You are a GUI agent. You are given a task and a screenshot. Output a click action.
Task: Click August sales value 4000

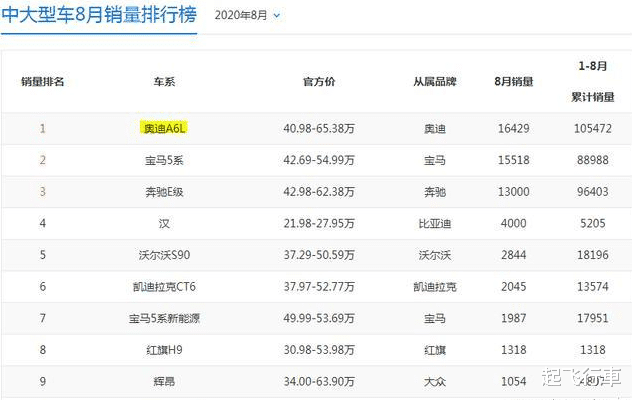(x=514, y=223)
